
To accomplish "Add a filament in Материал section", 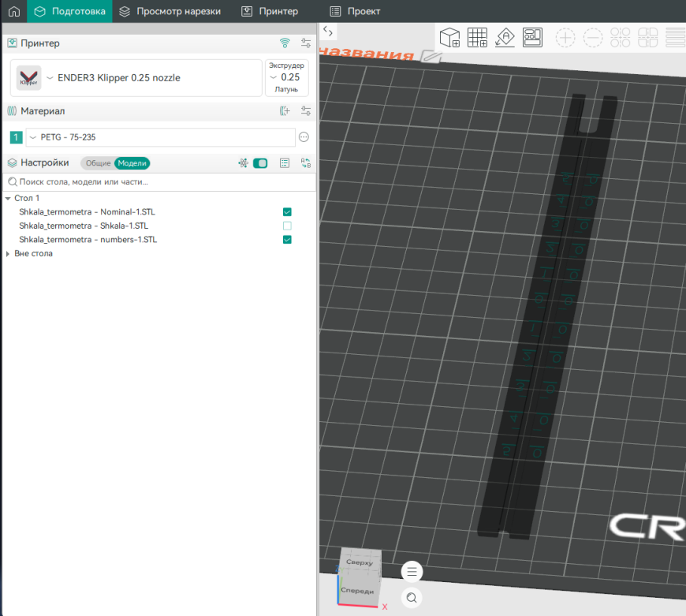I will pos(285,110).
